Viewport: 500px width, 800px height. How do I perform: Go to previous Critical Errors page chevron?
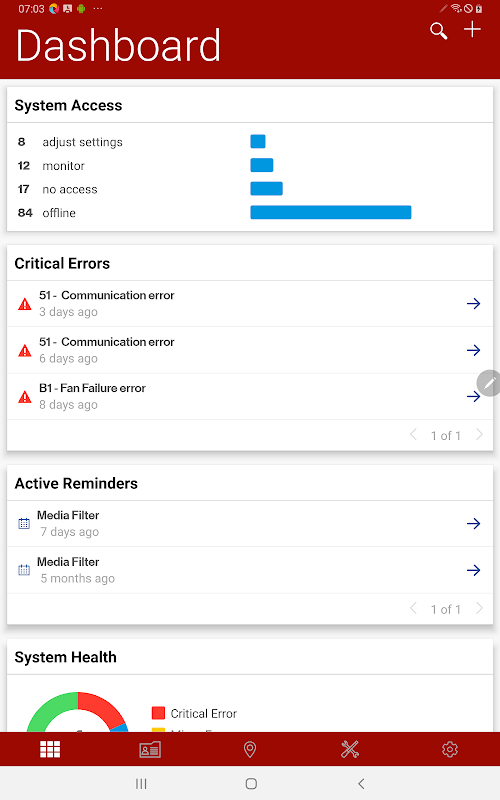[413, 435]
